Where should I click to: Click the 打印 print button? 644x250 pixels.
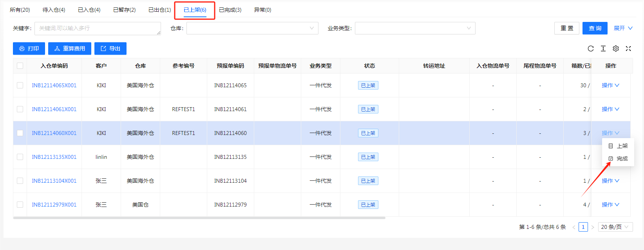29,49
